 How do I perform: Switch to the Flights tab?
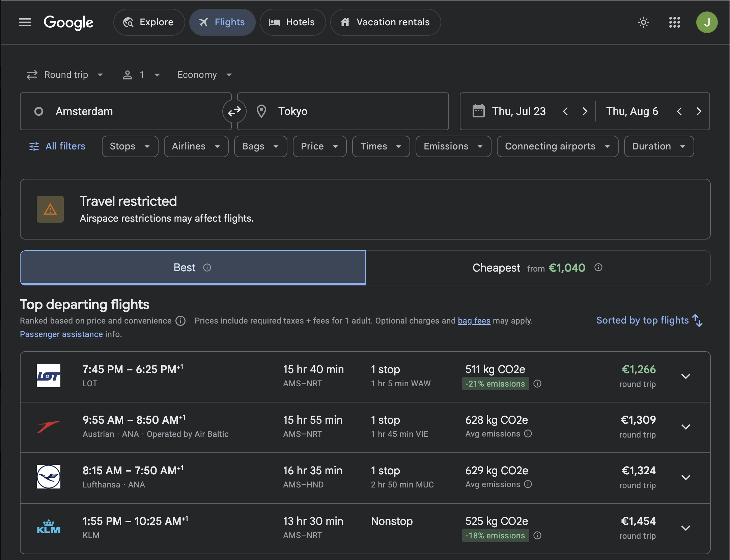[222, 22]
